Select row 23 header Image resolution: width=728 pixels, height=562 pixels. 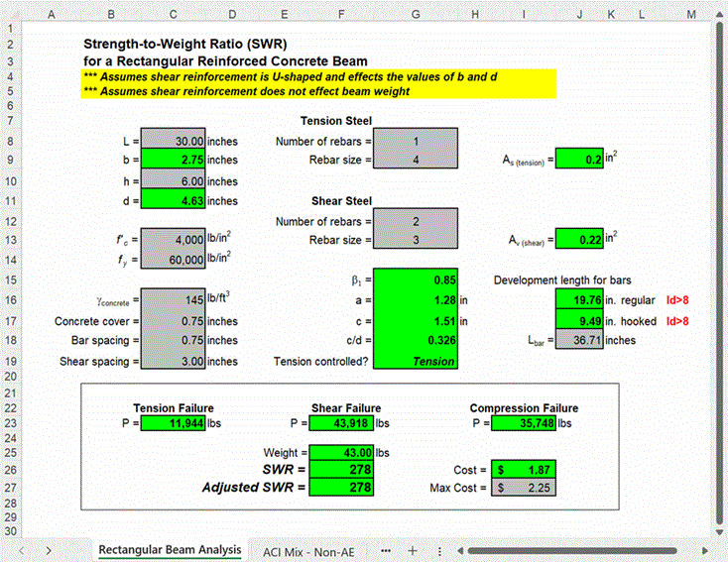[x=9, y=422]
